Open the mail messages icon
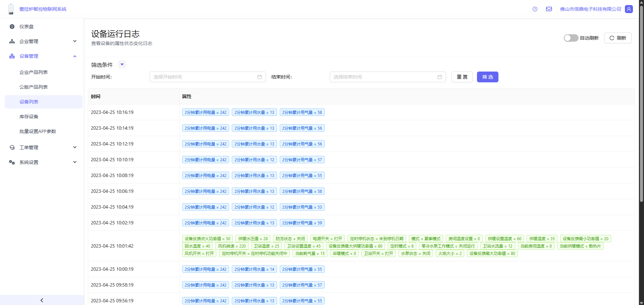 coord(549,9)
